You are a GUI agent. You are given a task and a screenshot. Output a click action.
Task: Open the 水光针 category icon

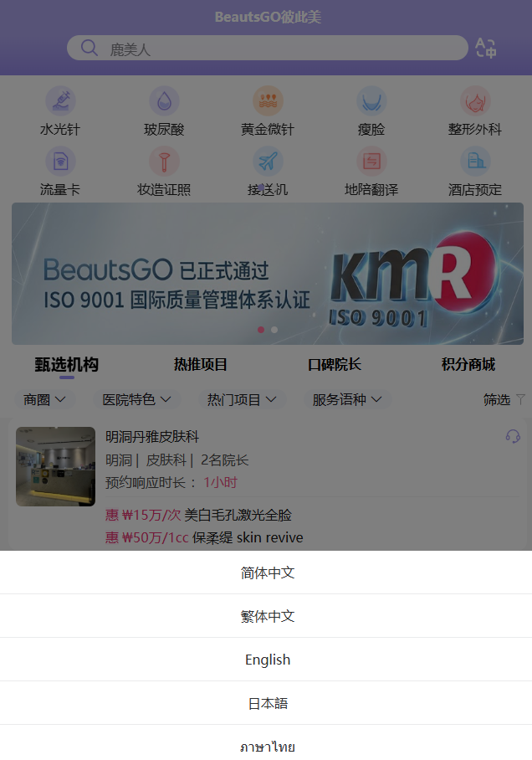pyautogui.click(x=60, y=100)
